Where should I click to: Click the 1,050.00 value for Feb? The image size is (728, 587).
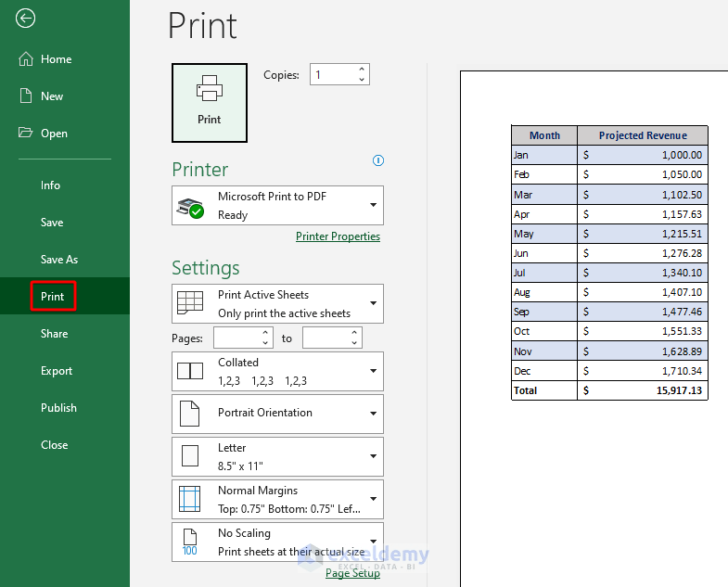point(682,174)
